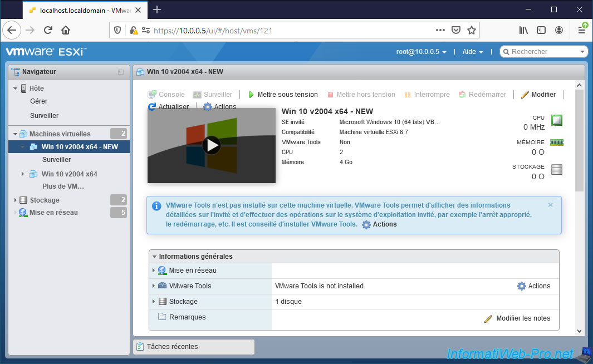Go back with the browser back arrow
The image size is (593, 364).
click(x=12, y=30)
